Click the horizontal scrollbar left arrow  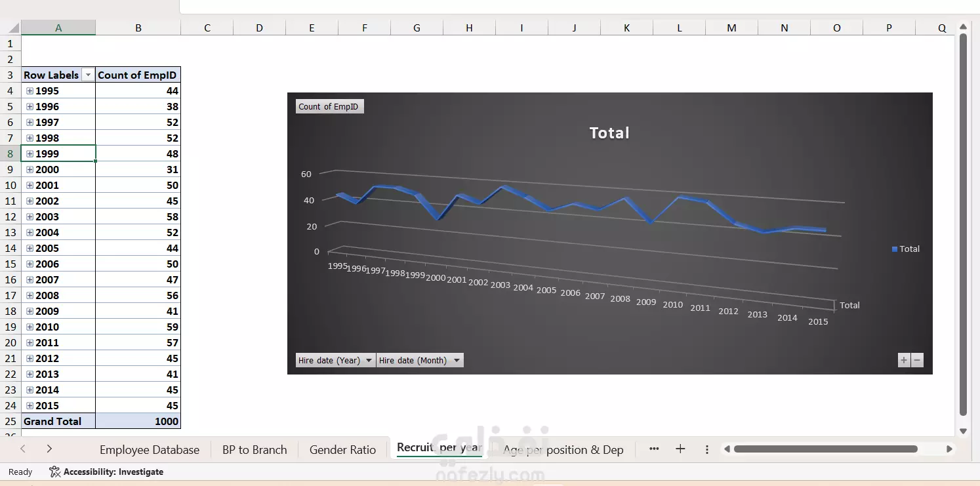coord(726,449)
